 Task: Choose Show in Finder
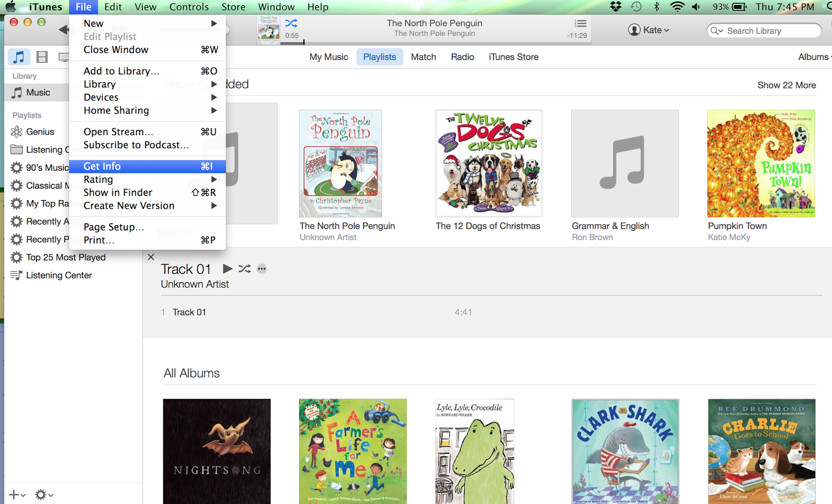tap(148, 193)
